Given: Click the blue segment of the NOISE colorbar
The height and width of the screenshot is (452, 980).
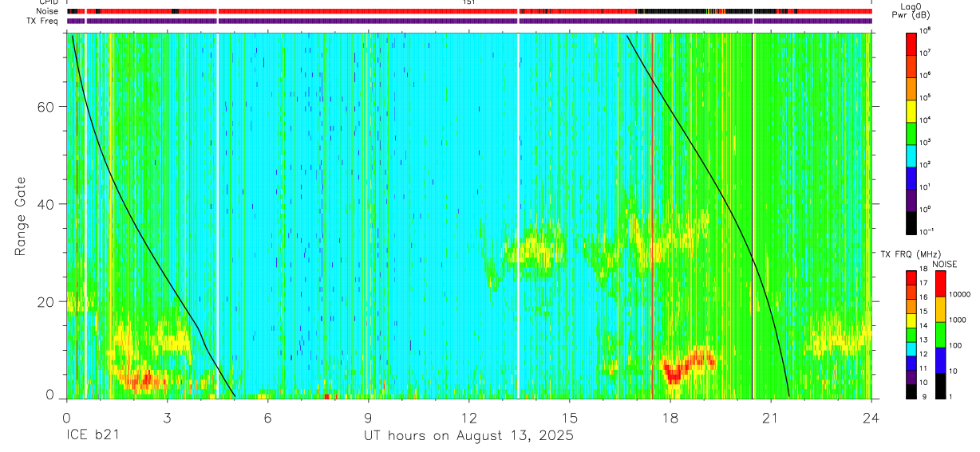Looking at the screenshot, I should coord(940,360).
